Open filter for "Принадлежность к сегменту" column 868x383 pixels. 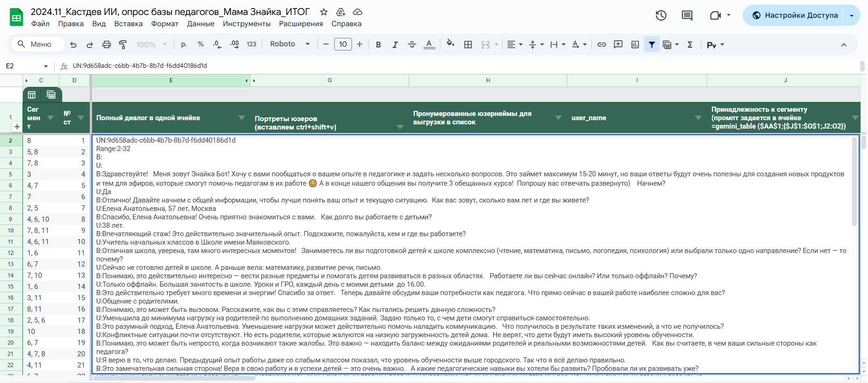(x=855, y=118)
